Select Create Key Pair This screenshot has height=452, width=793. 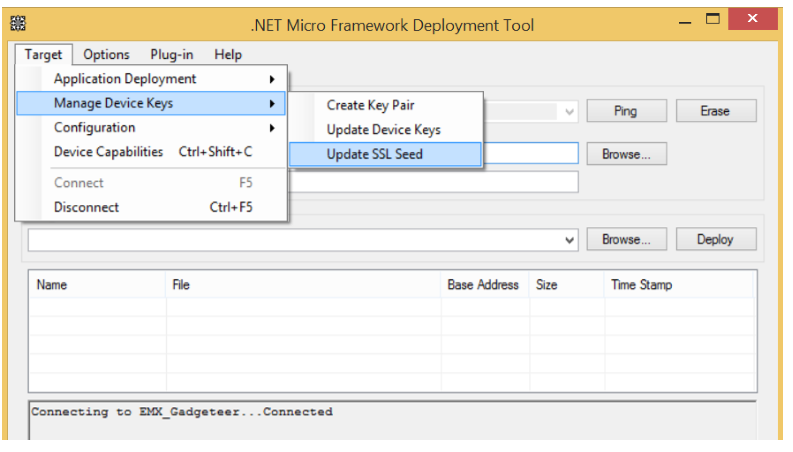tap(386, 105)
